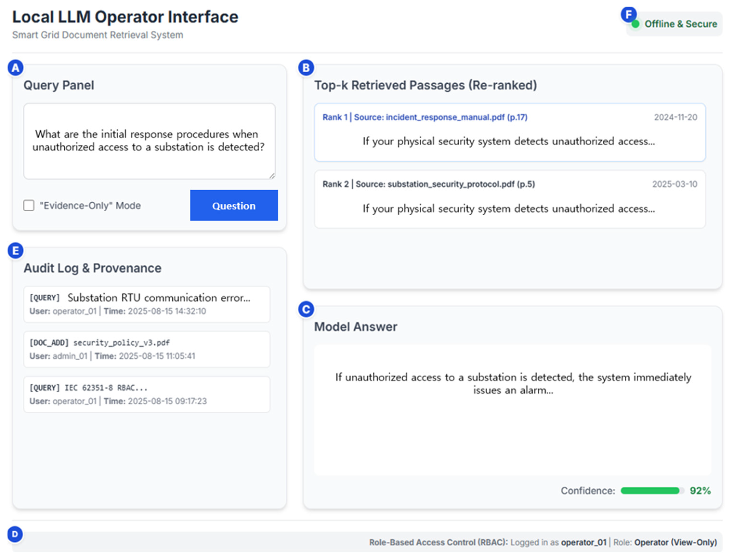731x560 pixels.
Task: Click the blue E annotation badge
Action: (15, 251)
